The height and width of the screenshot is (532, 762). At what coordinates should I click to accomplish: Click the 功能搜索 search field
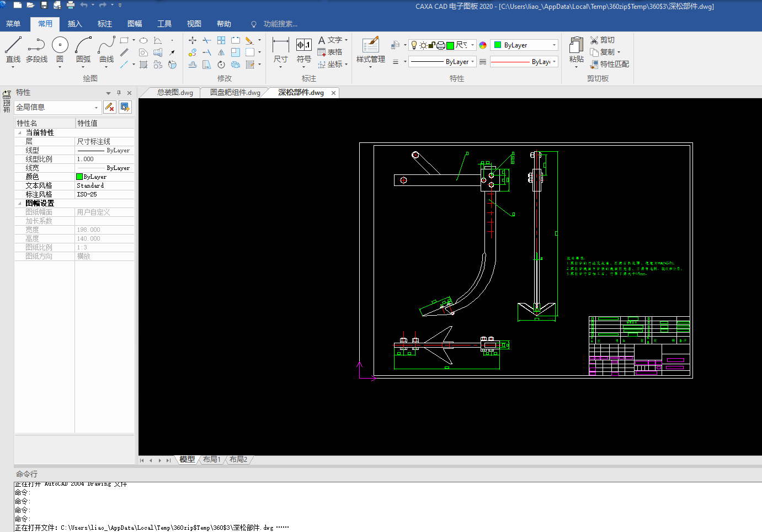point(280,24)
